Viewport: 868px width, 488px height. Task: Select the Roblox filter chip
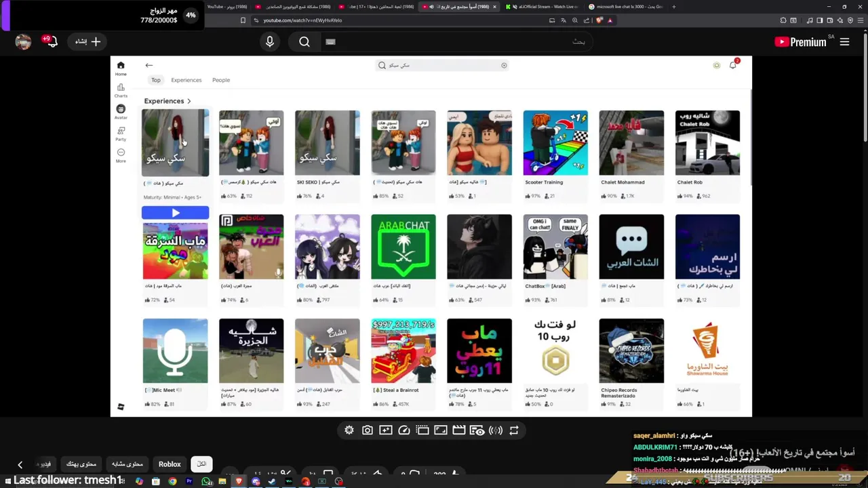click(x=170, y=464)
